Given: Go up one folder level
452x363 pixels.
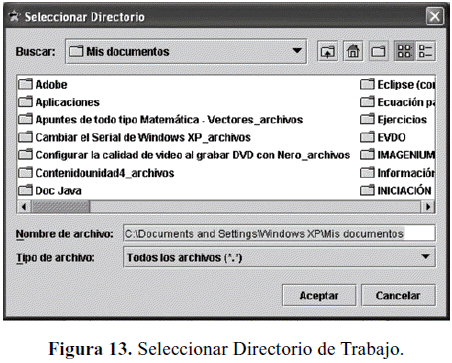Looking at the screenshot, I should pos(327,52).
